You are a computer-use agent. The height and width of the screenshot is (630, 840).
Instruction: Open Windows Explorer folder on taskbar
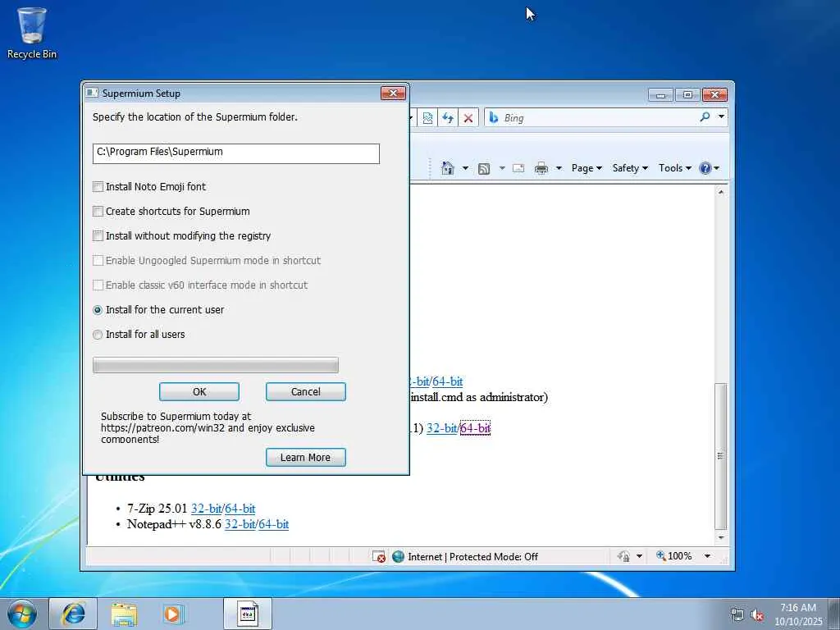point(124,614)
